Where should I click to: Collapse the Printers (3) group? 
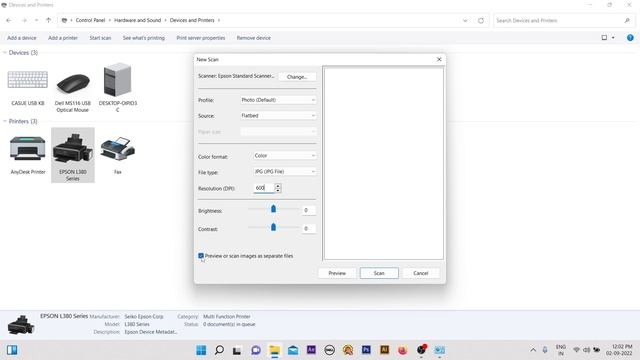[5, 121]
